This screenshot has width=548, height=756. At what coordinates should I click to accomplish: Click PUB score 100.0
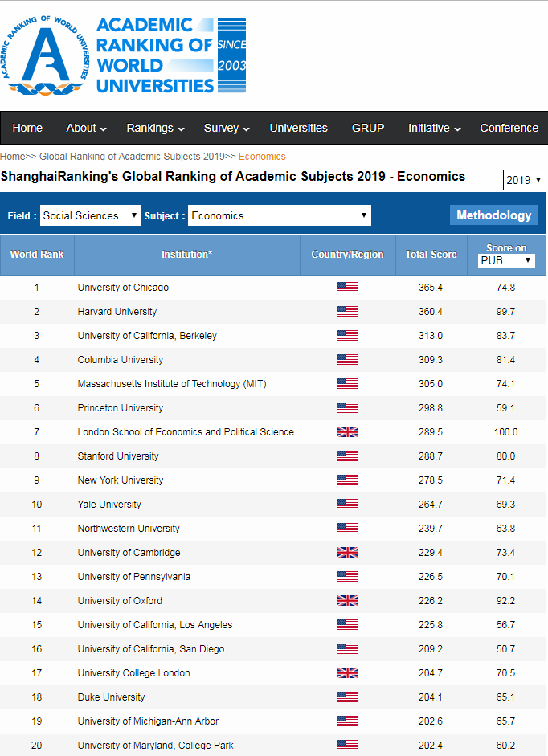point(505,432)
